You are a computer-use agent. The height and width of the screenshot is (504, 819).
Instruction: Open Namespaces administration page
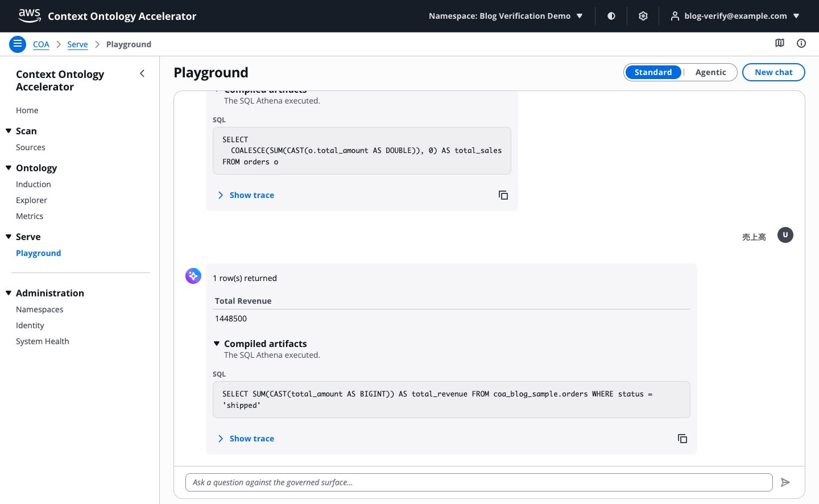point(40,309)
